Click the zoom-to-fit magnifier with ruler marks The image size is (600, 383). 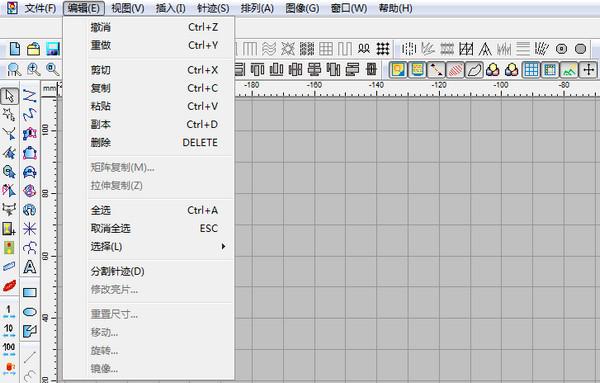tap(15, 70)
